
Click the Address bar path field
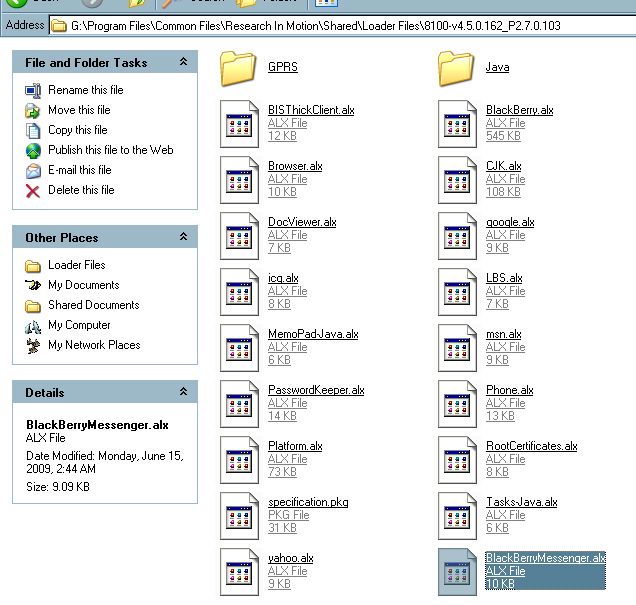(x=342, y=26)
